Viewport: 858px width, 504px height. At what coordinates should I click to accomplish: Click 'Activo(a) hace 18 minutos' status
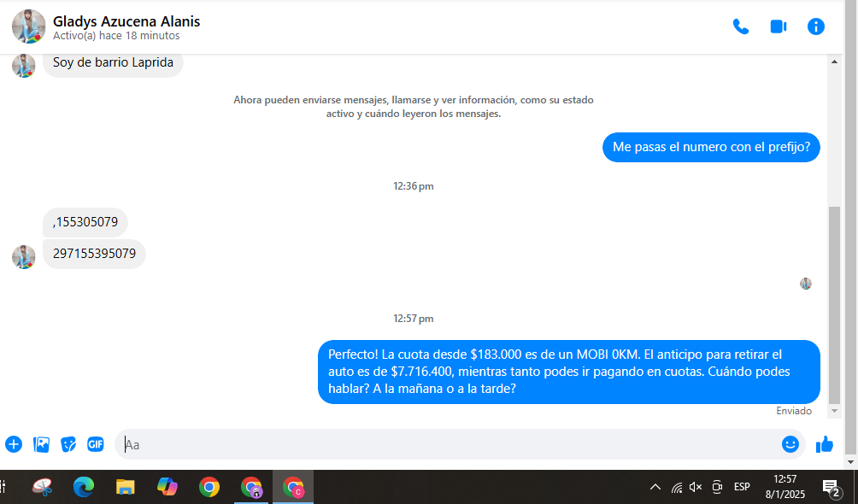pyautogui.click(x=116, y=36)
